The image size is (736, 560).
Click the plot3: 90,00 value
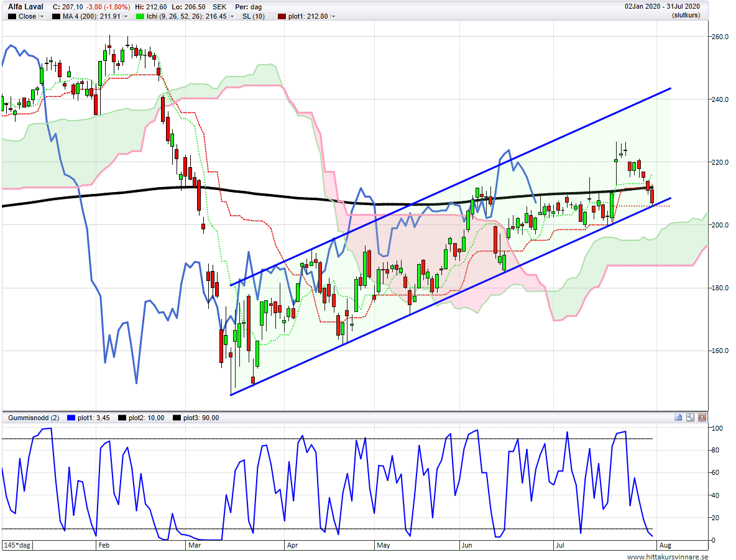pyautogui.click(x=201, y=418)
